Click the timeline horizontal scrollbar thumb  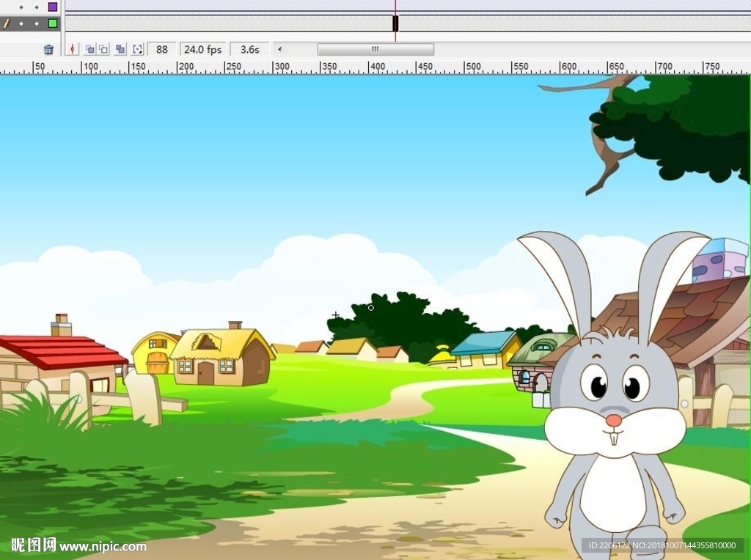(x=375, y=49)
